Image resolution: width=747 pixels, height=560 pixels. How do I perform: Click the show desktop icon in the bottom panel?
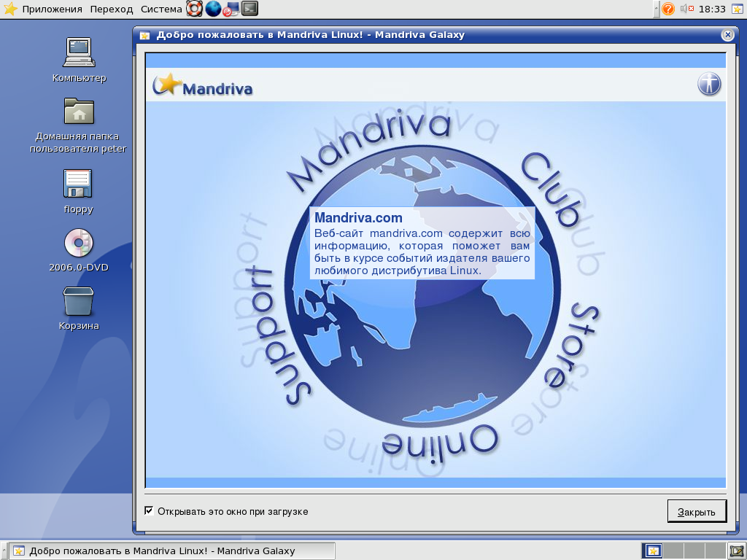[737, 551]
